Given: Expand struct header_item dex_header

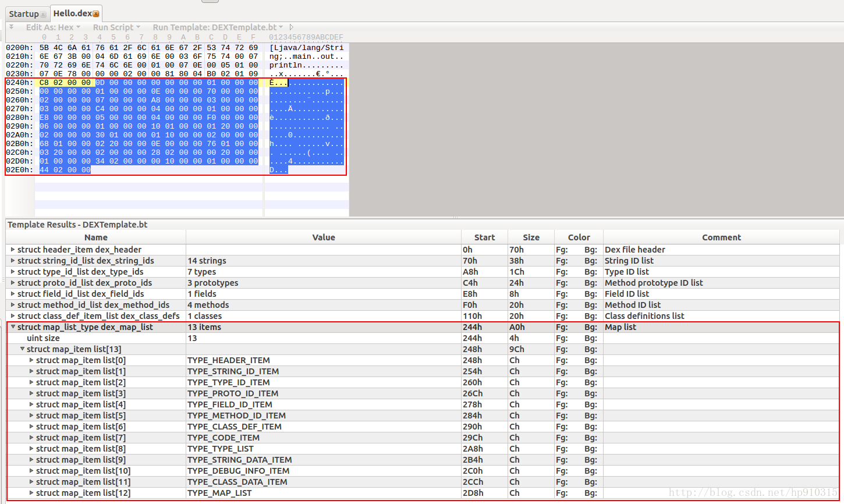Looking at the screenshot, I should pyautogui.click(x=13, y=250).
